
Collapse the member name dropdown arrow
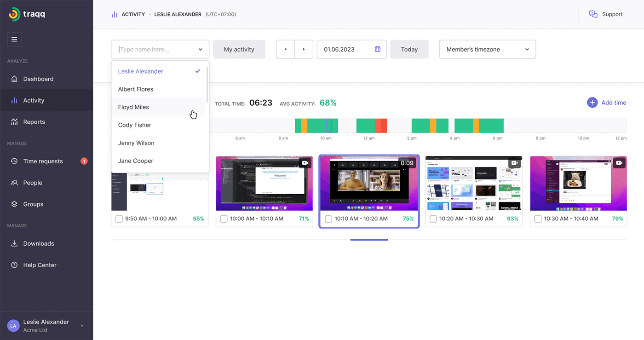[x=201, y=49]
